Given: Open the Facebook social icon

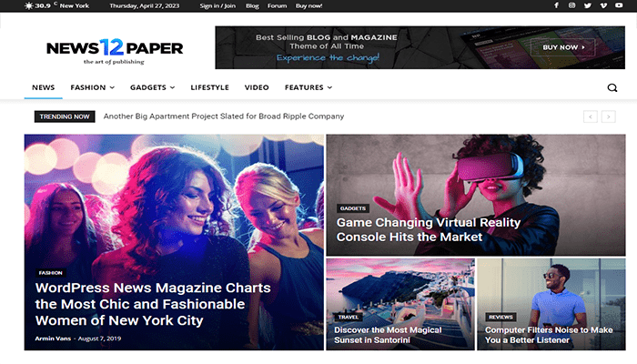Looking at the screenshot, I should coord(557,5).
